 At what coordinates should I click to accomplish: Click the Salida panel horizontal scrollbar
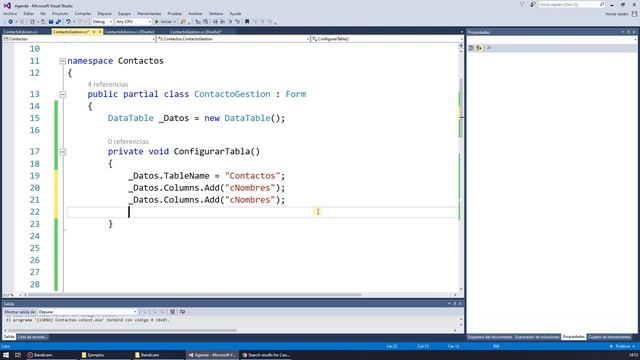pyautogui.click(x=122, y=330)
